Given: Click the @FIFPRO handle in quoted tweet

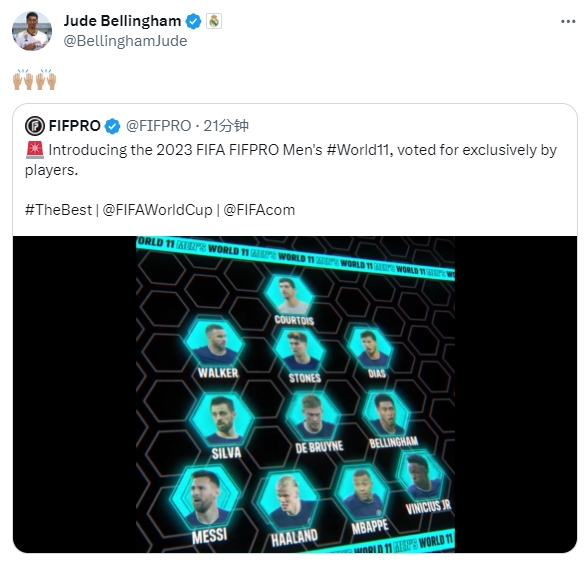Looking at the screenshot, I should pos(158,126).
